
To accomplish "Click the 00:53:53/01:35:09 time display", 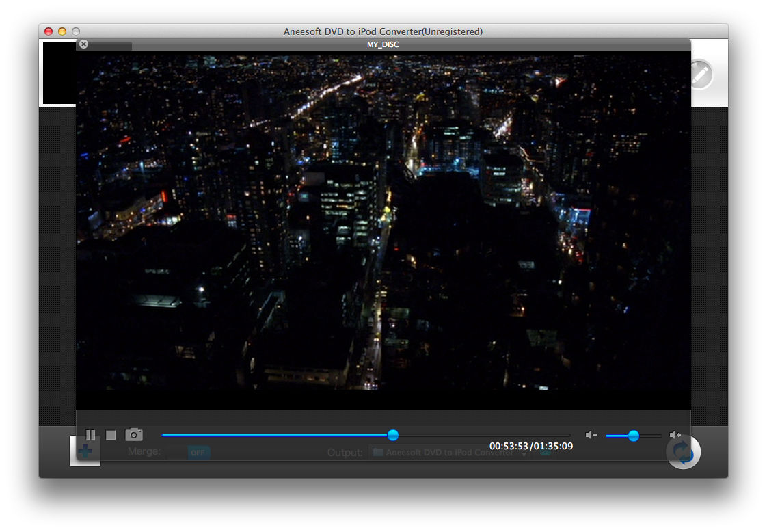I will [x=531, y=447].
